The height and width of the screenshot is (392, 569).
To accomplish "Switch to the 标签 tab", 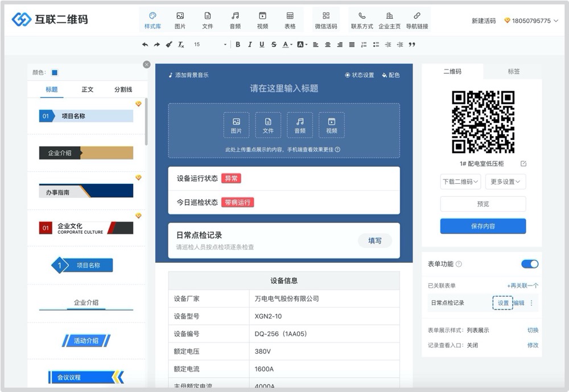I will tap(513, 72).
